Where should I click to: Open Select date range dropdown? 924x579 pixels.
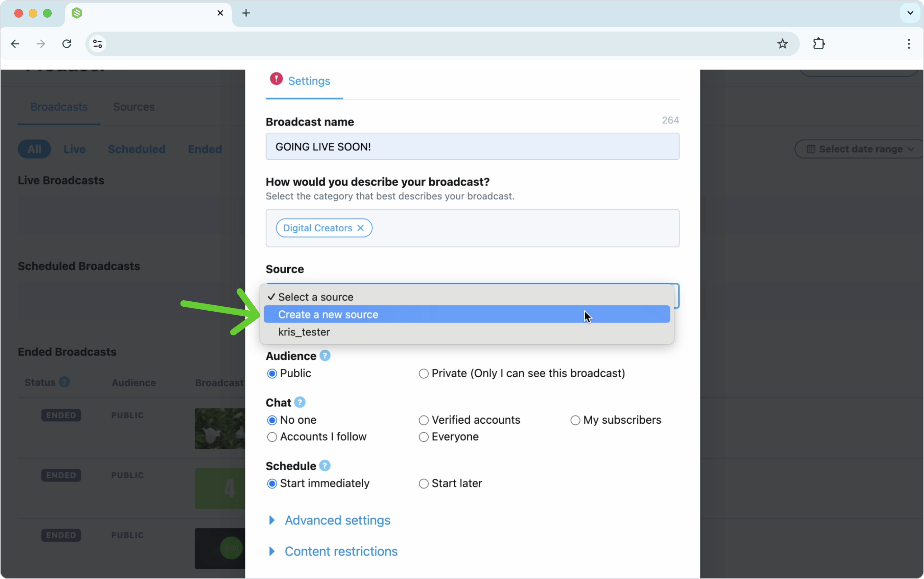859,149
